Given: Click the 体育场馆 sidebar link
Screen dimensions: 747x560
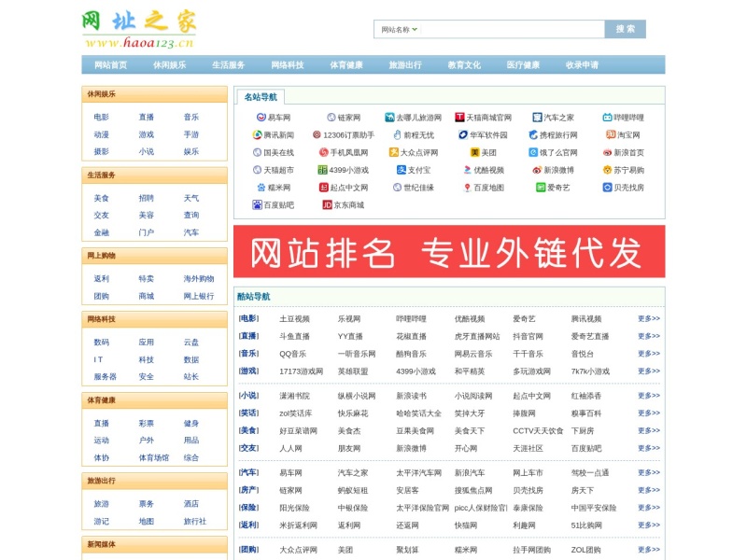Looking at the screenshot, I should click(154, 457).
